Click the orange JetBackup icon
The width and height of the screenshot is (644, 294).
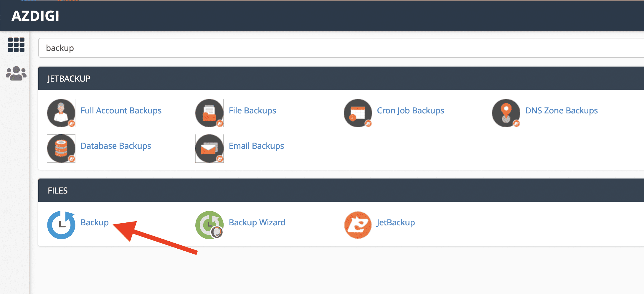click(x=358, y=225)
